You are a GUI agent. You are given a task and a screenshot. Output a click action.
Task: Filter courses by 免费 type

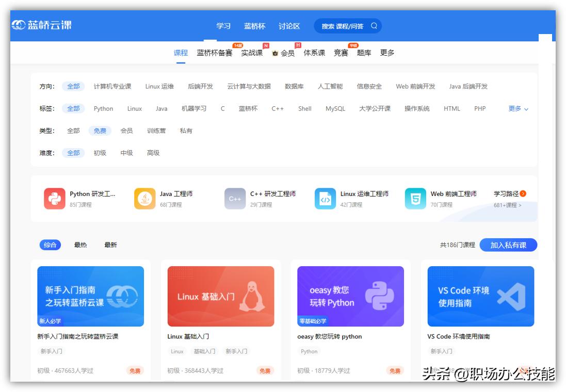coord(100,130)
